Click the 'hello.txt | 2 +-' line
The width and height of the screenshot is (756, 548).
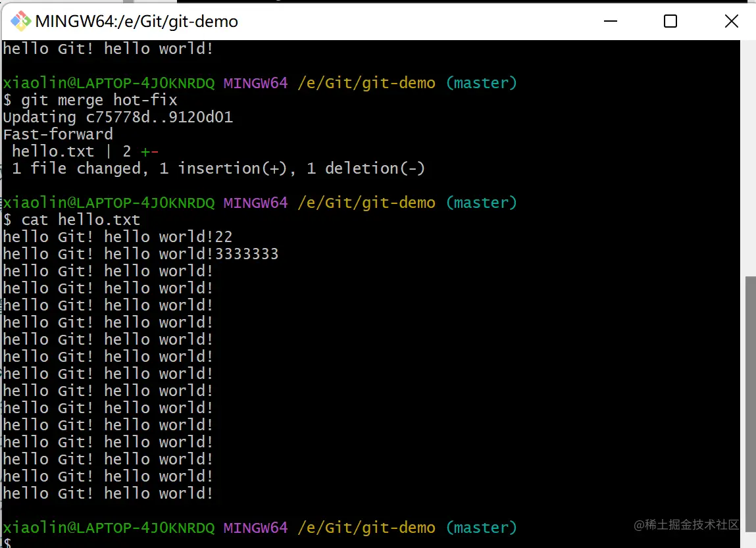[x=86, y=151]
